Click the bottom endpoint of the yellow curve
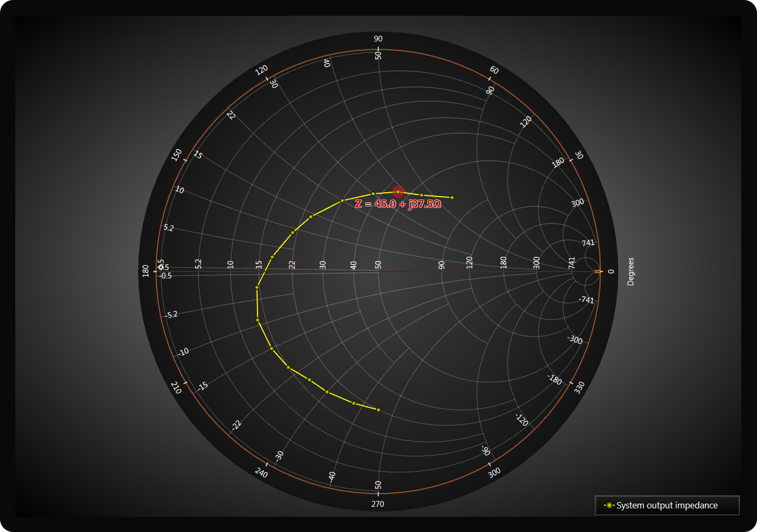The width and height of the screenshot is (757, 532). [378, 410]
